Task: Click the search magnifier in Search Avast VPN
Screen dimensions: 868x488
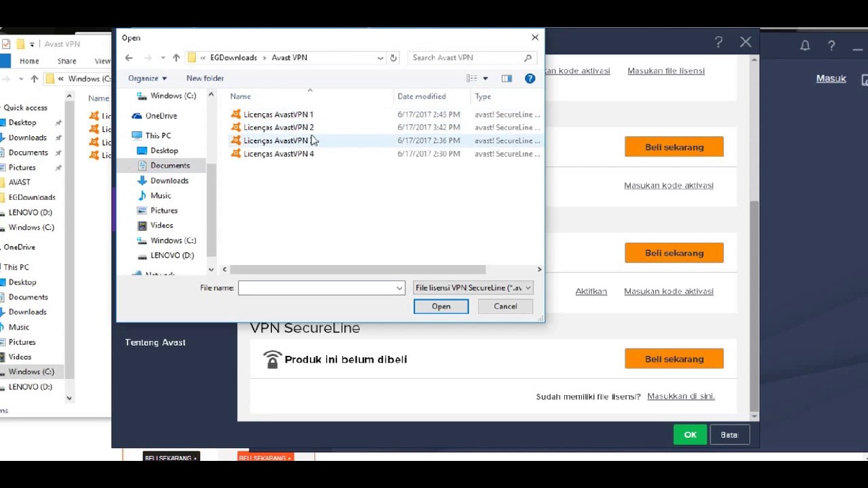Action: [528, 58]
